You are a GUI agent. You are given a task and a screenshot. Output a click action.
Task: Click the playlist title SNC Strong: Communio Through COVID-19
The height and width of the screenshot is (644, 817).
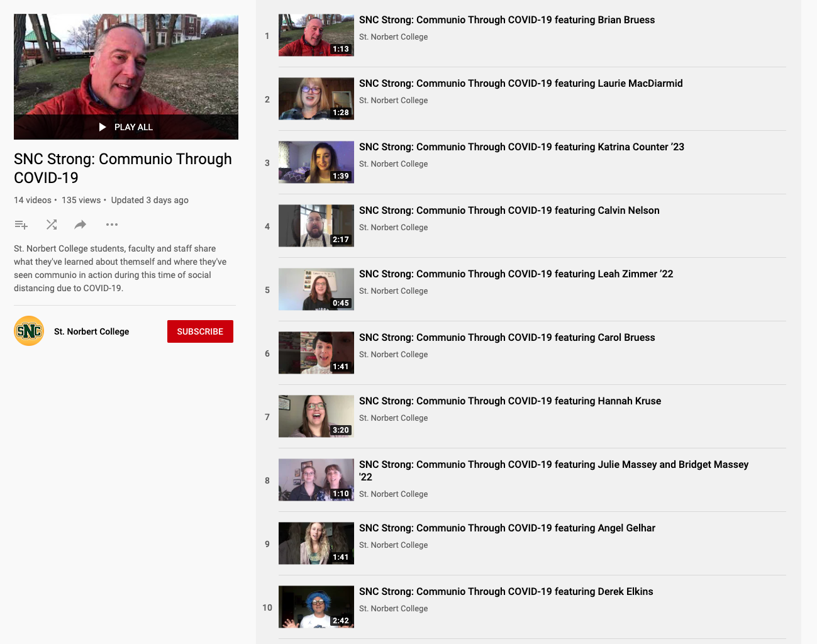(123, 169)
